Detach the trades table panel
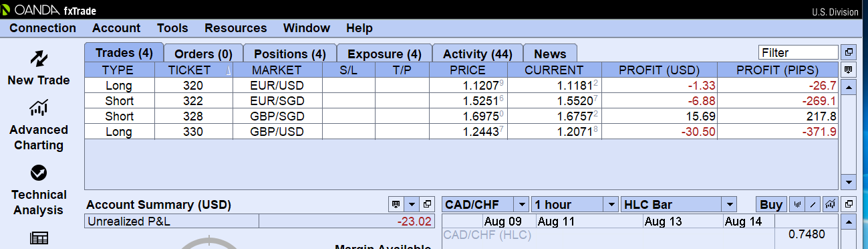 coord(849,52)
